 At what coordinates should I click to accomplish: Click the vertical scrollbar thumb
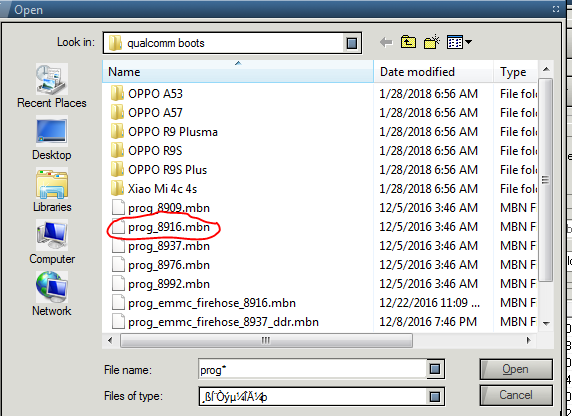(545, 180)
